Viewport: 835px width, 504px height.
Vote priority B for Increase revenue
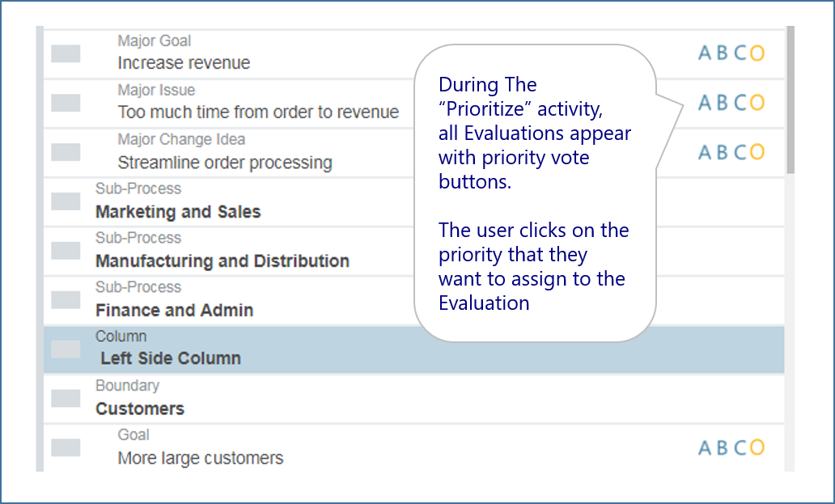click(x=722, y=53)
